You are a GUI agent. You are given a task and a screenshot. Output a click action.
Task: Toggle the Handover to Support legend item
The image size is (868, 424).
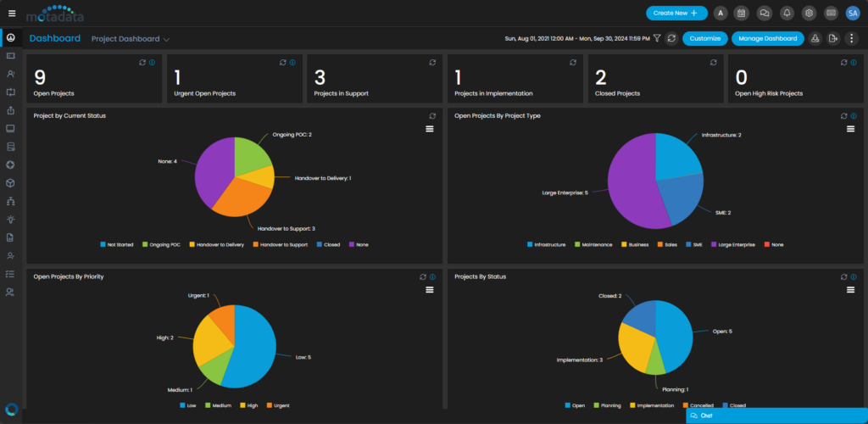point(281,245)
